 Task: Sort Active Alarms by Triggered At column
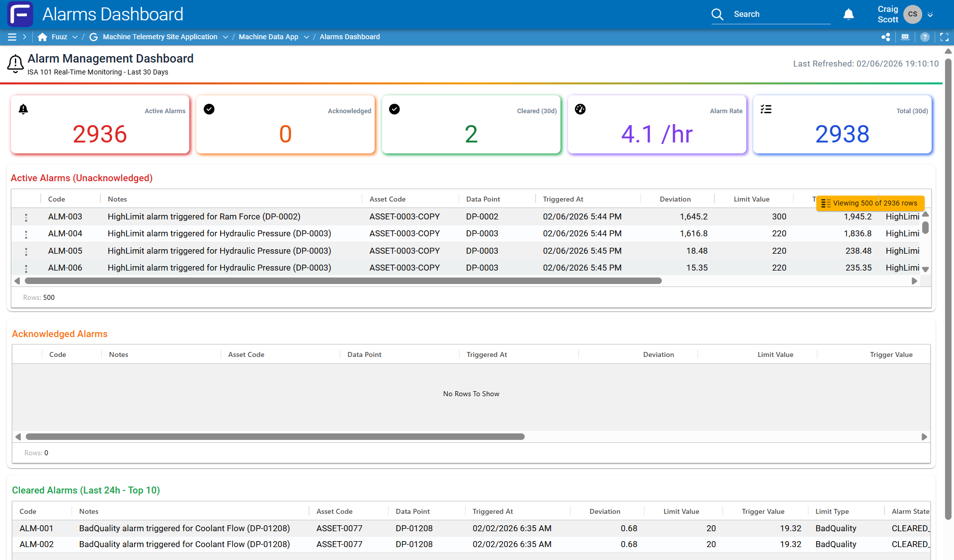(563, 199)
